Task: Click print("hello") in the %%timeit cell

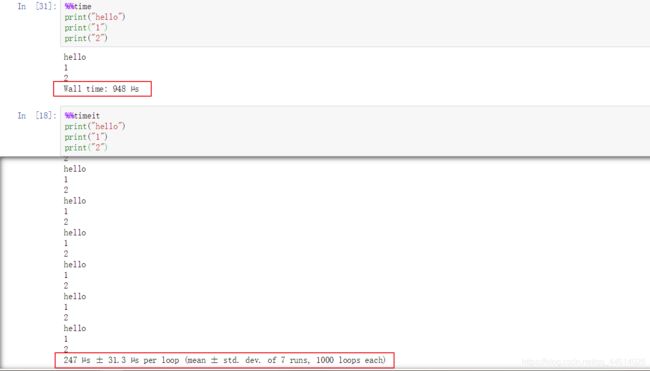Action: [95, 126]
